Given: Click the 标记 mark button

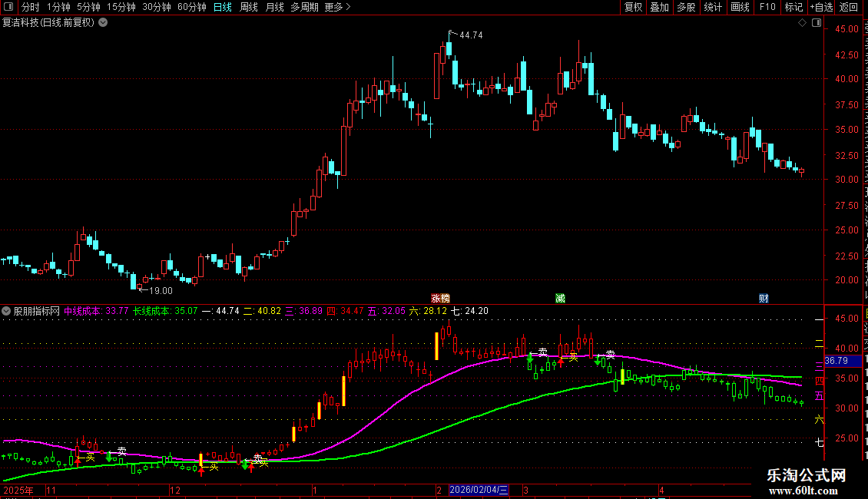Looking at the screenshot, I should (x=793, y=7).
